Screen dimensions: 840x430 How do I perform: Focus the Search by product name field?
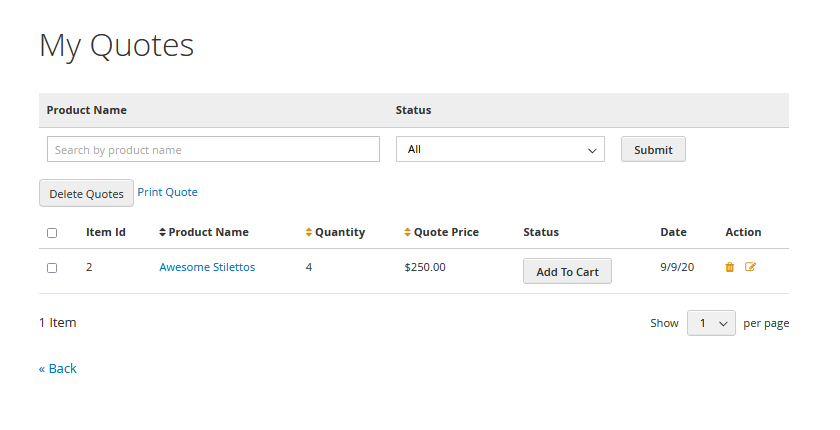point(213,149)
